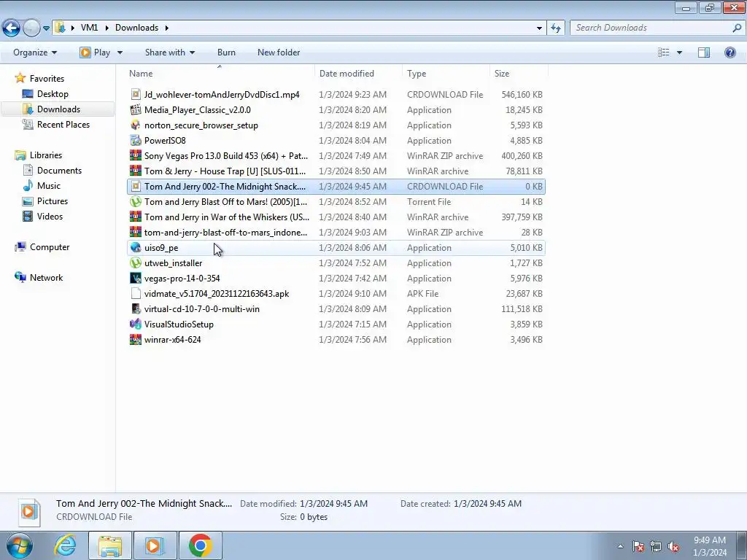The width and height of the screenshot is (747, 560).
Task: Expand the More view options dropdown arrow
Action: tap(679, 52)
